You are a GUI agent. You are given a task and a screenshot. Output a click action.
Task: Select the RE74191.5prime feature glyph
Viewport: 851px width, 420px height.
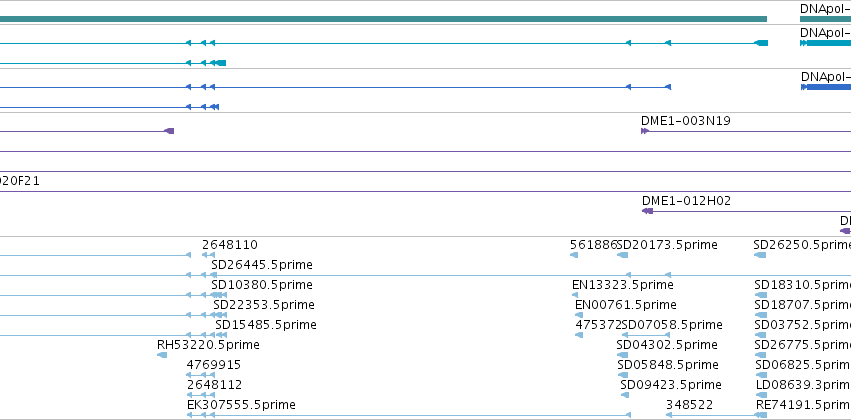[761, 415]
